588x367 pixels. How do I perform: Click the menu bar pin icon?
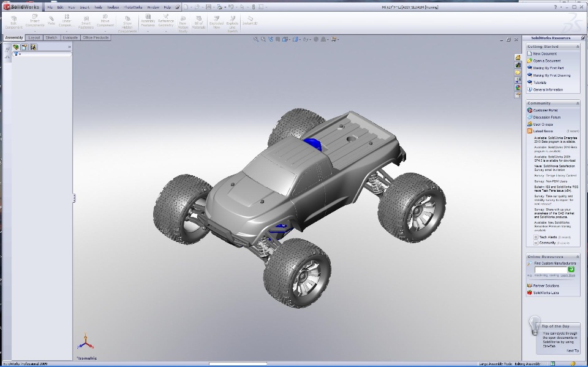[178, 7]
